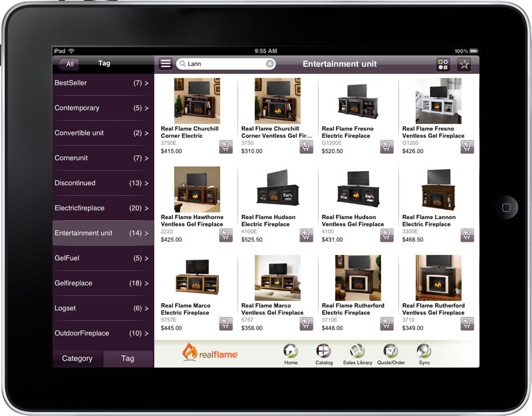532x416 pixels.
Task: Add Hudson Ventless Gel 4100 to cart
Action: pyautogui.click(x=386, y=235)
